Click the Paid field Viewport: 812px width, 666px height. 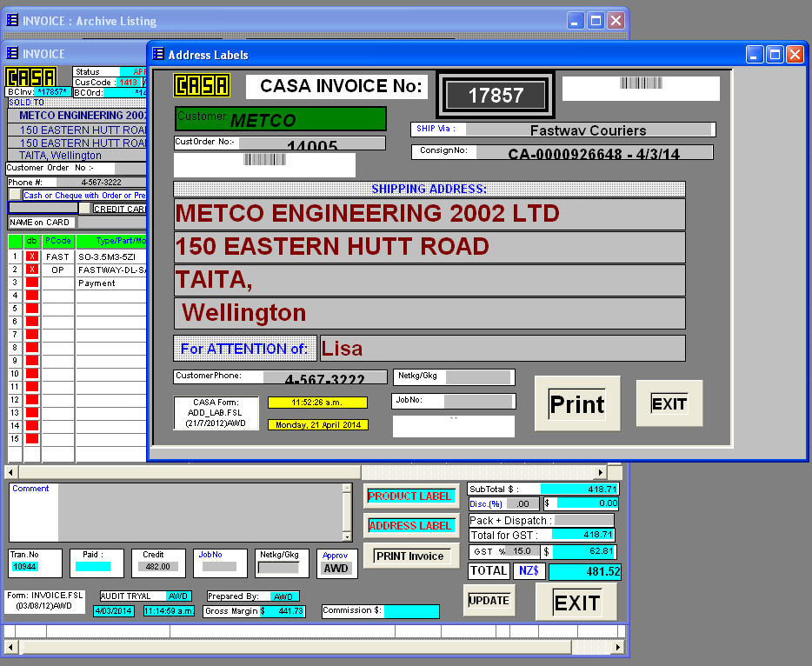pos(93,567)
